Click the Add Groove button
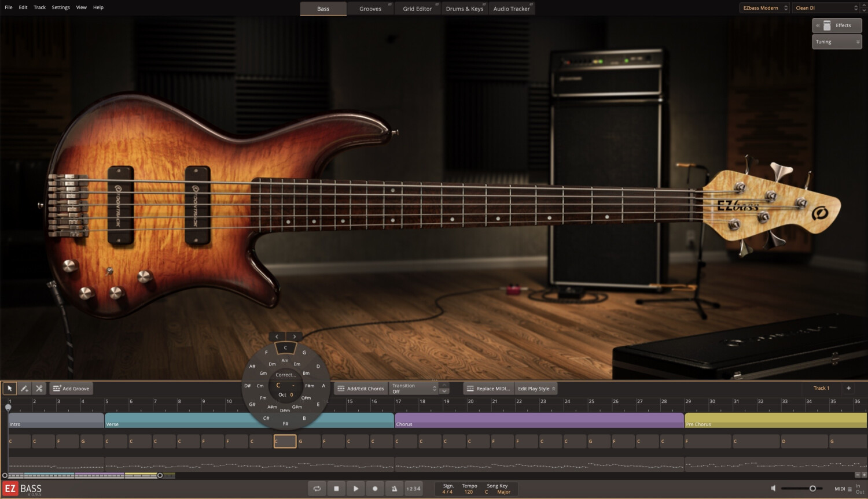Viewport: 868px width, 499px height. pos(71,389)
